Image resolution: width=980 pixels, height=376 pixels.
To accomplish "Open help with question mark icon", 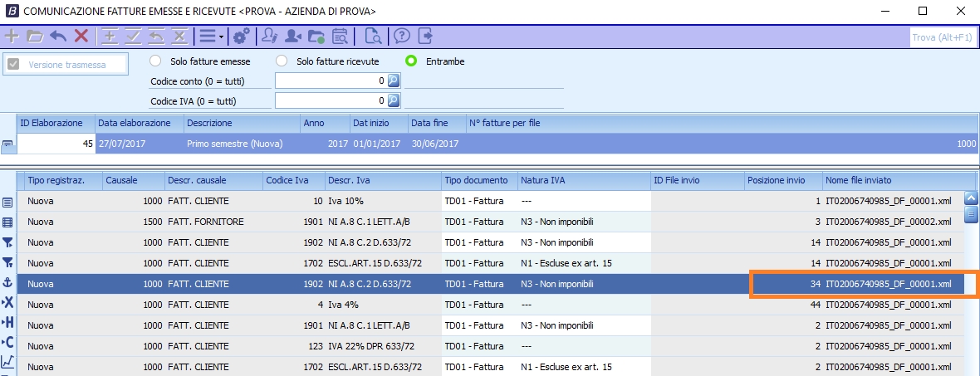I will pos(402,37).
